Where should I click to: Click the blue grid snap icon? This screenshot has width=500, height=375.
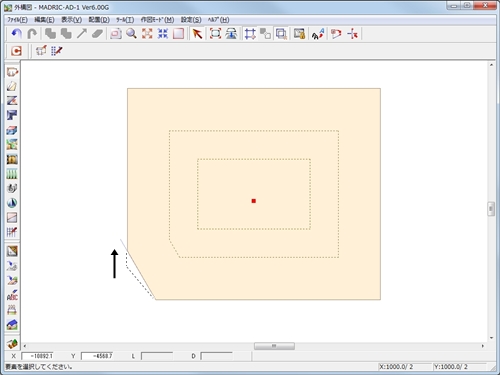(250, 34)
